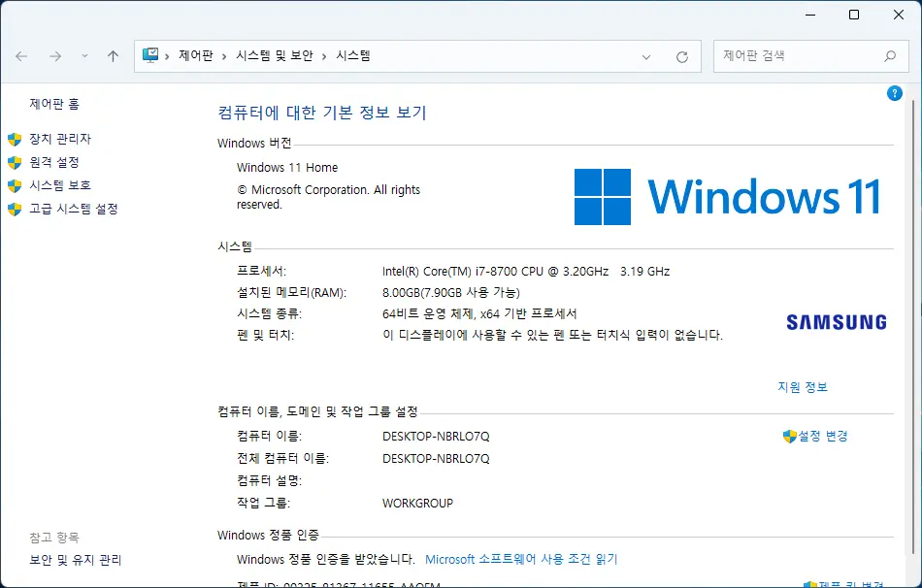Click the SAMSUNG manufacturer logo
The image size is (922, 588).
[x=837, y=322]
